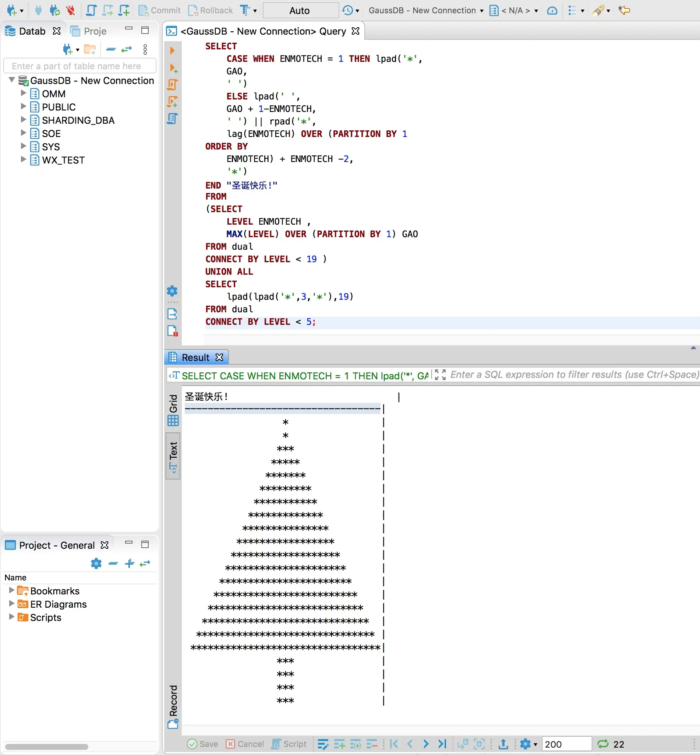Image resolution: width=700 pixels, height=755 pixels.
Task: Open the transaction log history icon
Action: coord(347,10)
